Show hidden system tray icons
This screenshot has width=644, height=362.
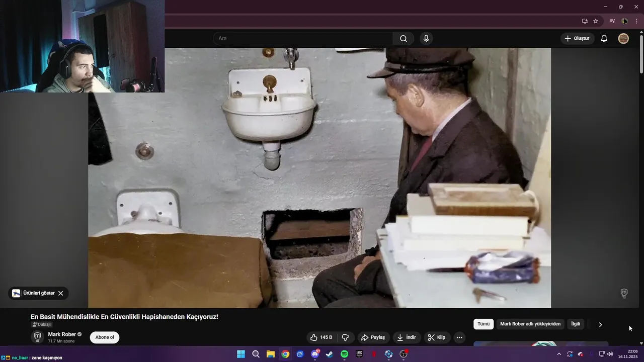pos(558,354)
